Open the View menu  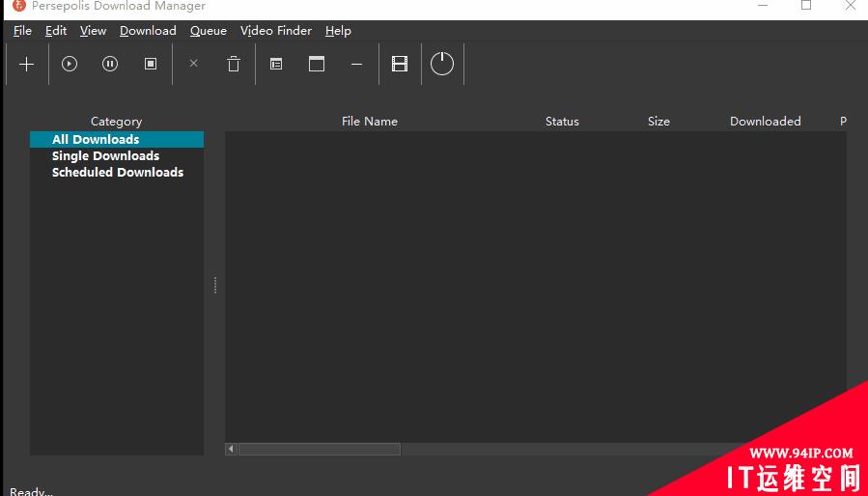pos(93,31)
